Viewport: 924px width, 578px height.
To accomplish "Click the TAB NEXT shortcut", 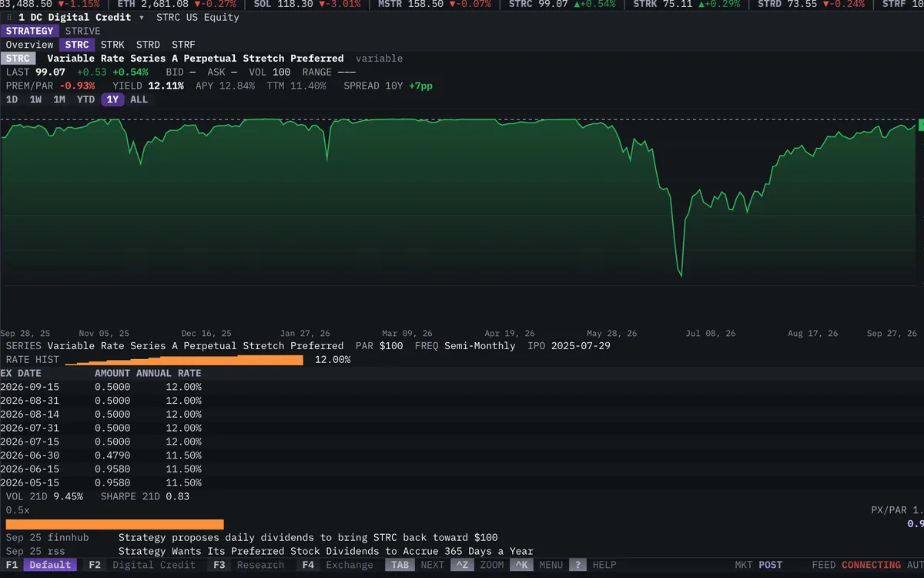I will [x=415, y=565].
